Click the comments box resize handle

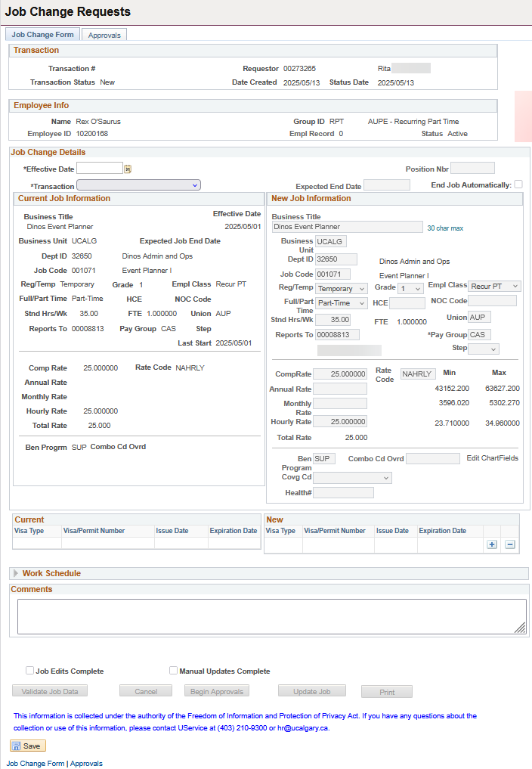(x=521, y=628)
